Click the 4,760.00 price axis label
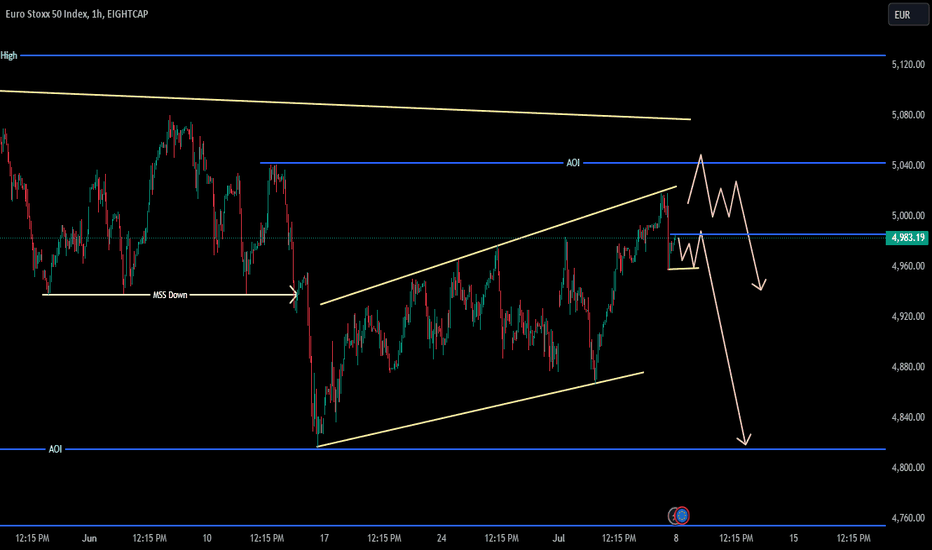The width and height of the screenshot is (932, 550). click(908, 518)
